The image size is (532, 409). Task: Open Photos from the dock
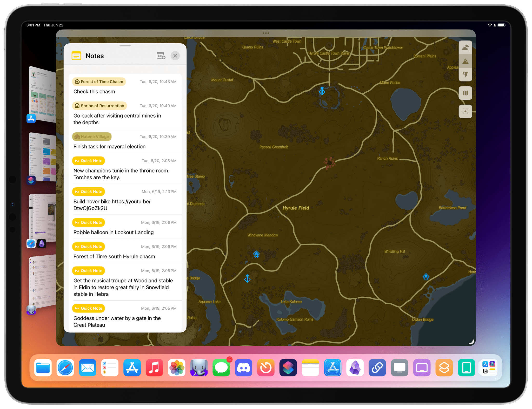click(x=177, y=368)
